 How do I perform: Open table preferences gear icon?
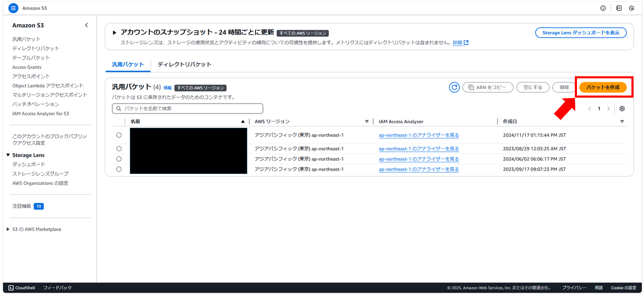[622, 109]
